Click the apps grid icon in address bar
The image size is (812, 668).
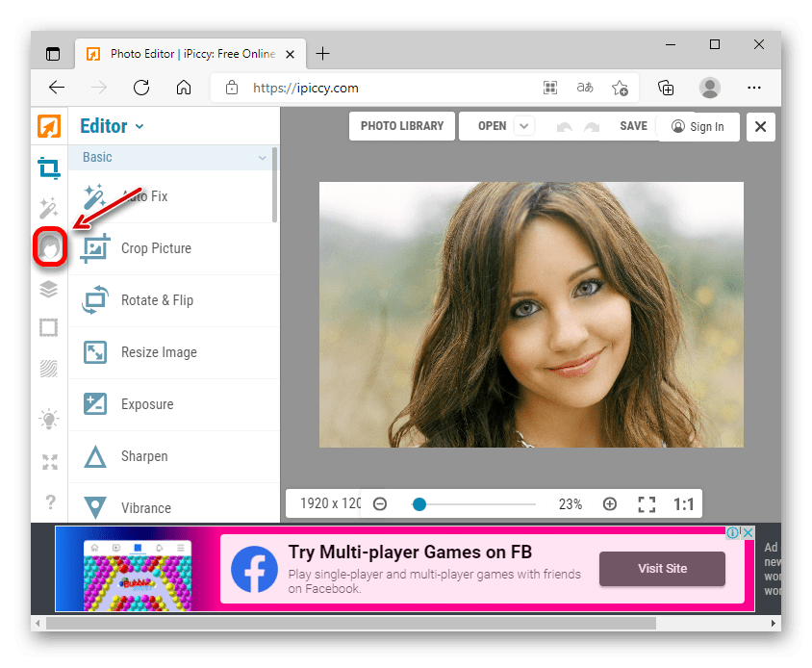pos(550,88)
